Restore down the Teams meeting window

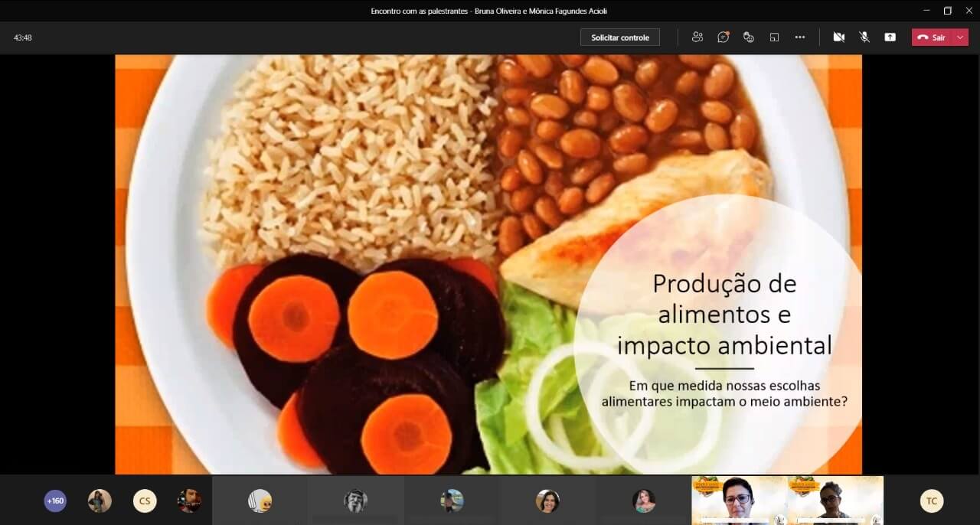pos(947,11)
